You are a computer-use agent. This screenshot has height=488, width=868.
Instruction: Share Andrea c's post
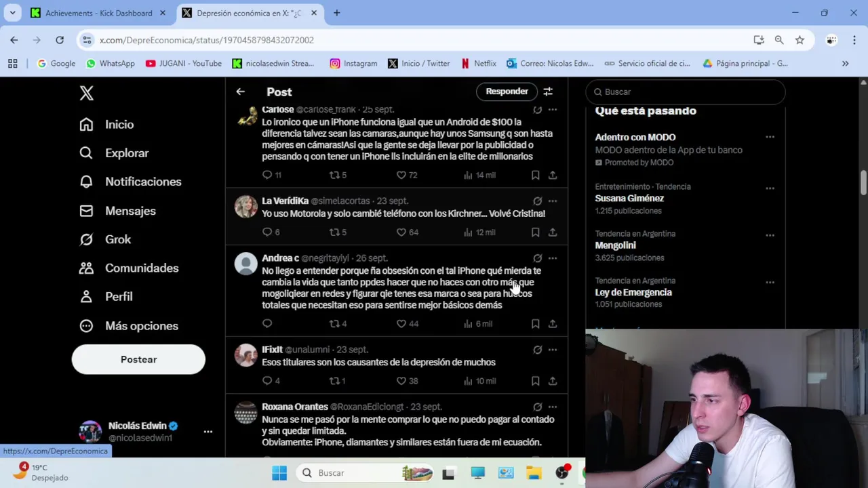tap(553, 324)
